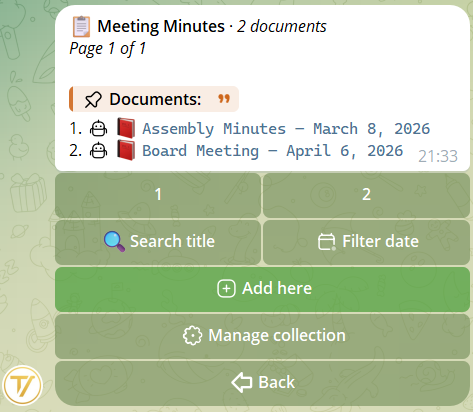The width and height of the screenshot is (473, 412).
Task: Open Assembly Minutes – March 8, 2026
Action: pyautogui.click(x=286, y=129)
